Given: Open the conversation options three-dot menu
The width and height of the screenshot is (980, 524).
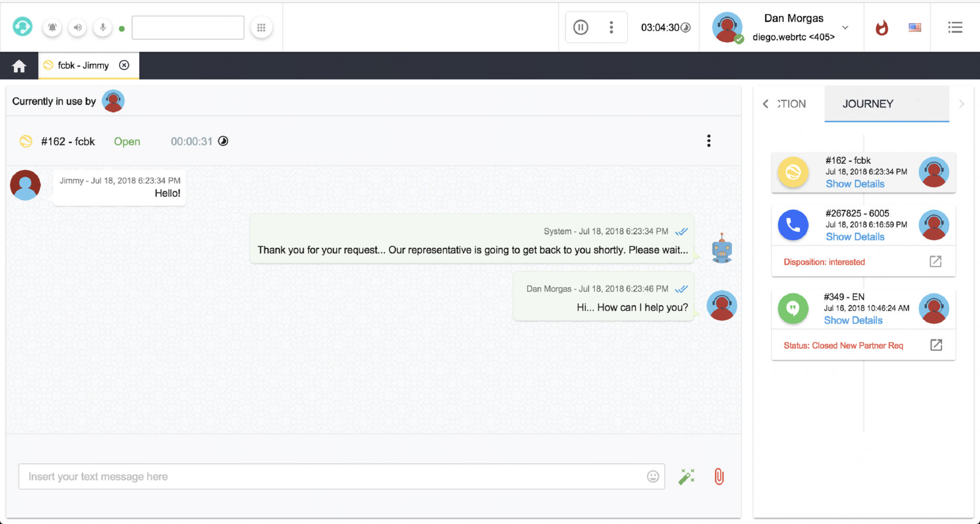Looking at the screenshot, I should click(x=709, y=141).
